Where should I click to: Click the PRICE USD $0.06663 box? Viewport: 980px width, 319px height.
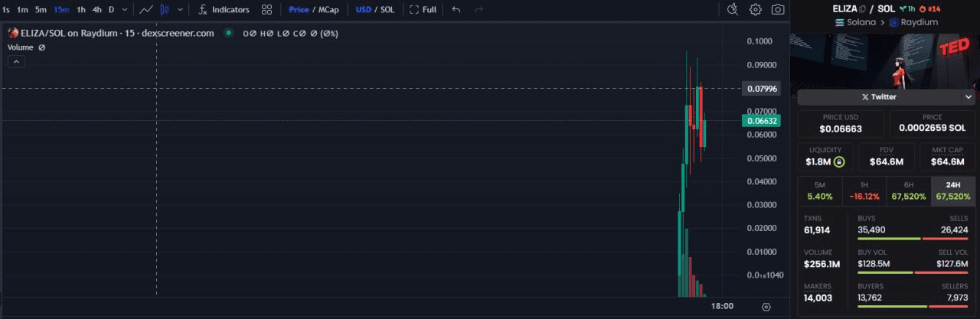click(x=841, y=124)
